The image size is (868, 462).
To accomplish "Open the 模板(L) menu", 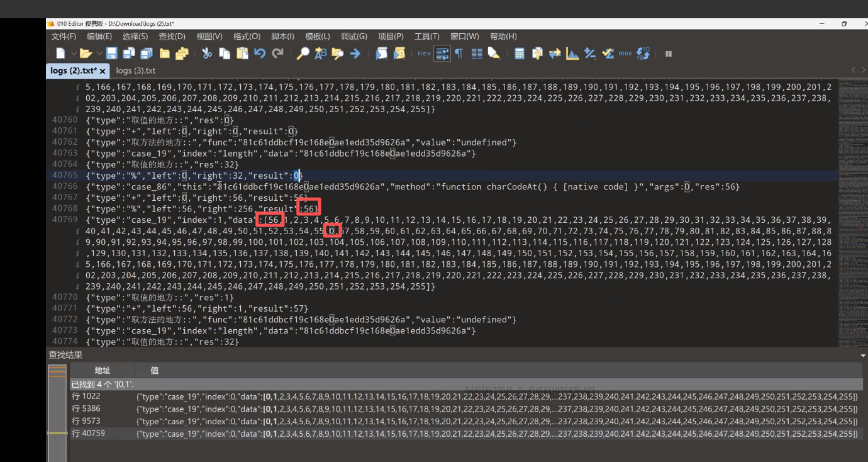I will point(318,37).
